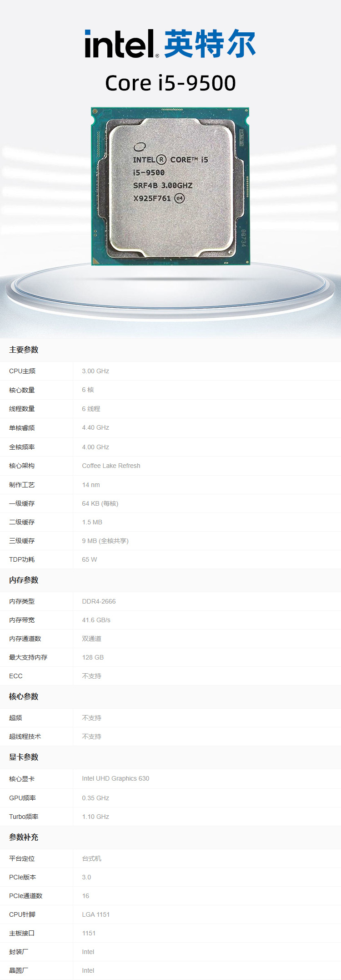
Task: Click the 全核频率 label
Action: click(x=22, y=447)
